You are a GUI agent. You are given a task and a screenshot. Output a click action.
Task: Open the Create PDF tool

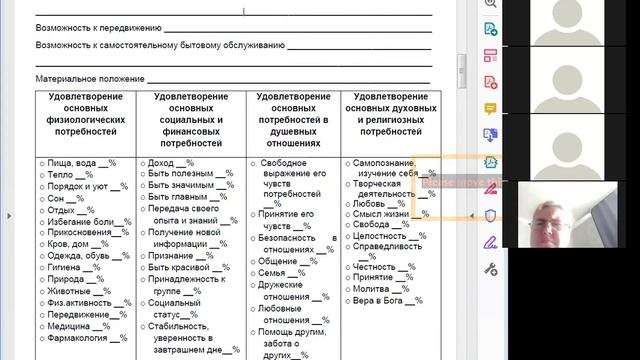pyautogui.click(x=491, y=82)
